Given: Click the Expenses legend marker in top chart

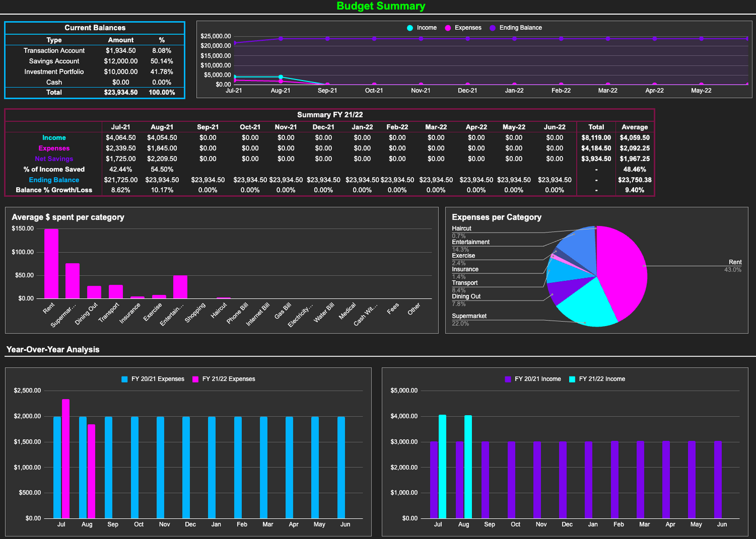Looking at the screenshot, I should coord(447,28).
